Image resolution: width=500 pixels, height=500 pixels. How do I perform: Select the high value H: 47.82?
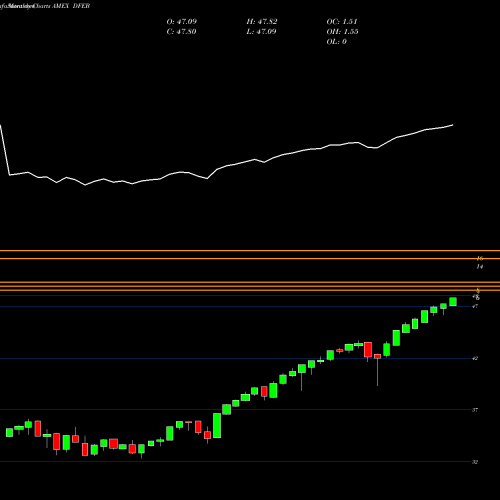262,22
